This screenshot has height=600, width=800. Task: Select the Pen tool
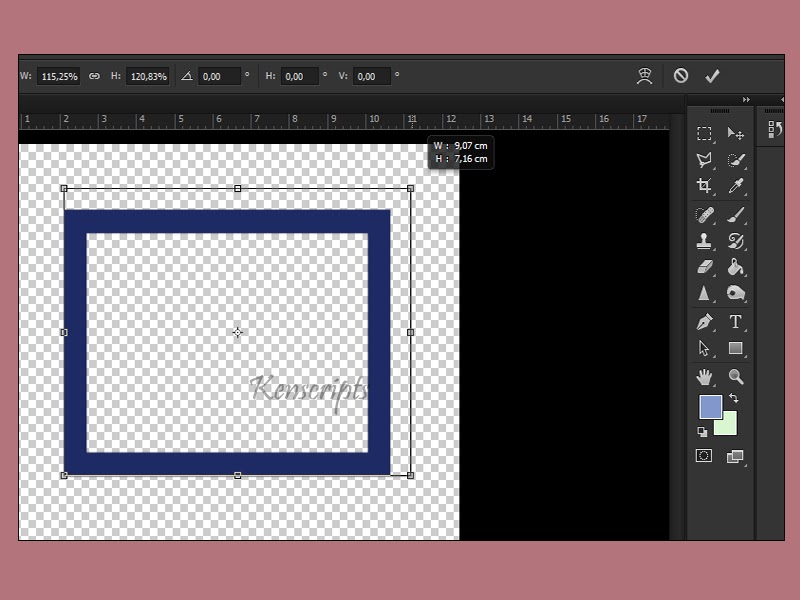click(703, 322)
